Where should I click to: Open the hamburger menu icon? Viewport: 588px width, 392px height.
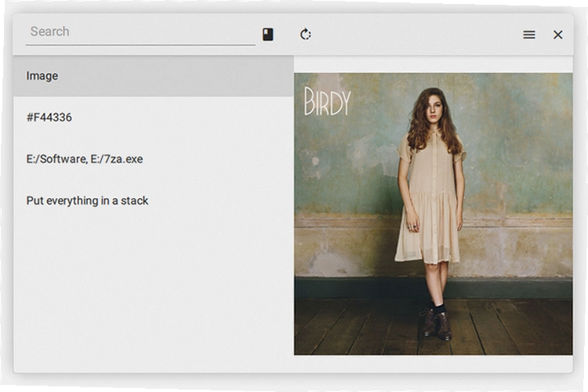coord(529,34)
